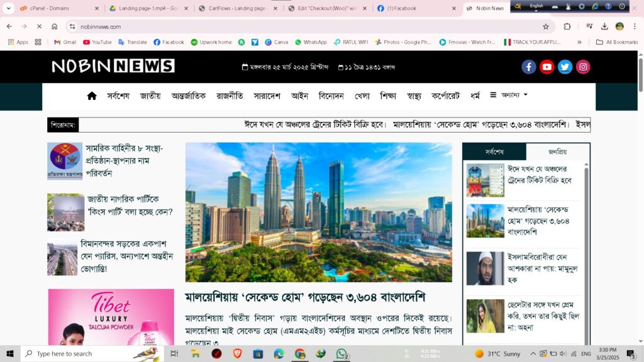Open the Chrome downloads icon
This screenshot has height=362, width=644.
point(604,26)
